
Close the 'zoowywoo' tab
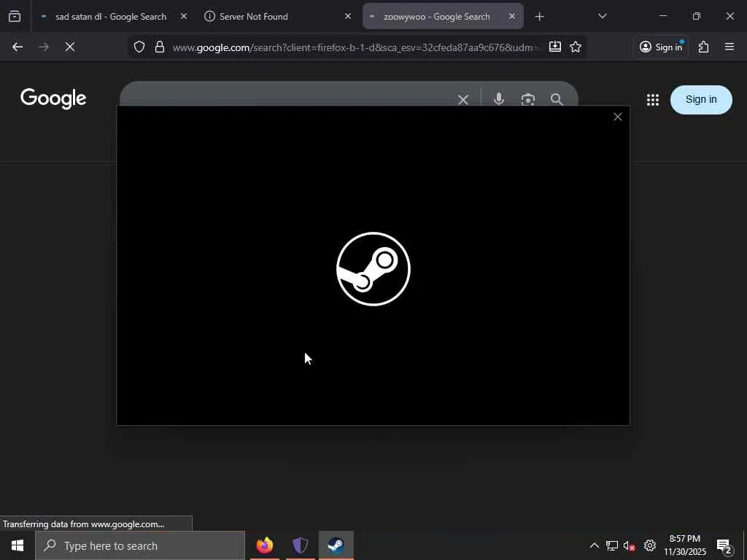(x=511, y=16)
